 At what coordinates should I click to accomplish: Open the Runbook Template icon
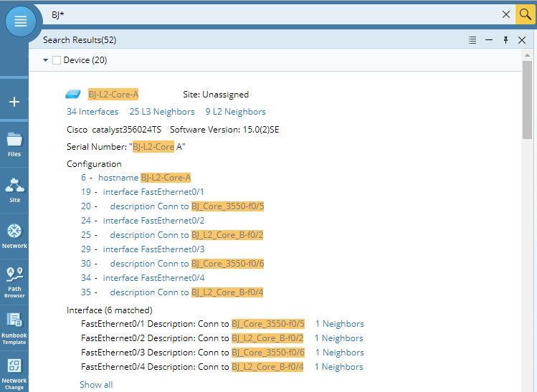[14, 327]
